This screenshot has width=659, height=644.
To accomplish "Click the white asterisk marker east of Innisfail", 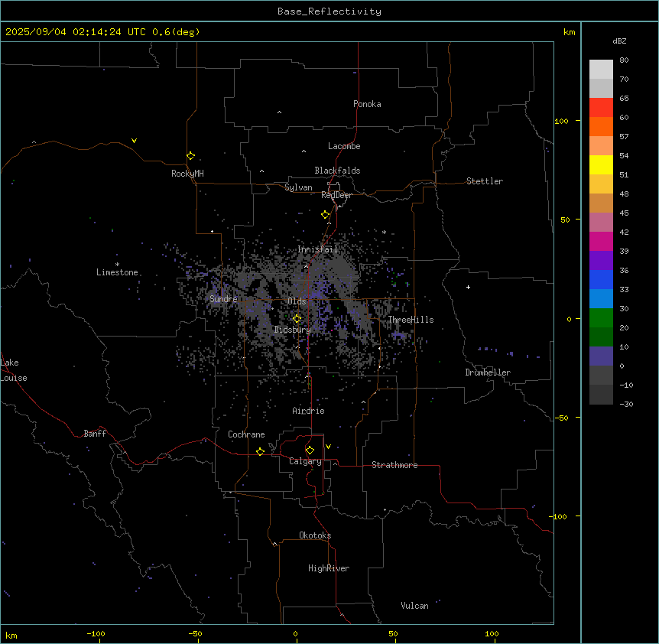I will click(384, 232).
